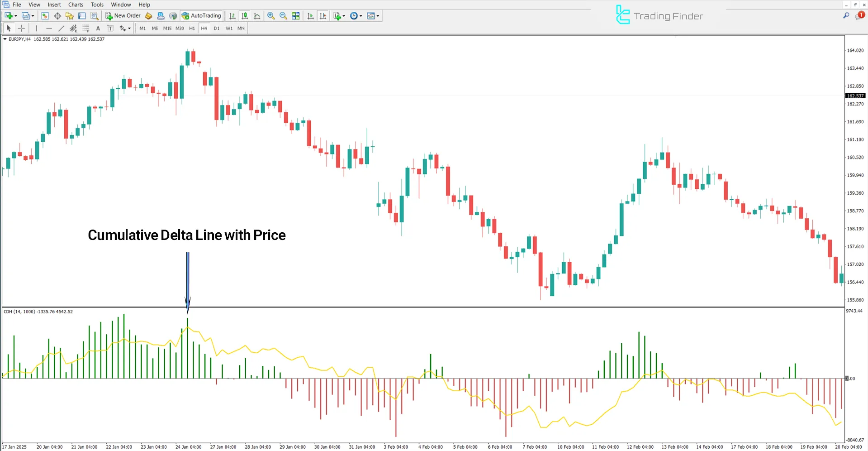
Task: Open the notifications alert badge
Action: [x=860, y=15]
